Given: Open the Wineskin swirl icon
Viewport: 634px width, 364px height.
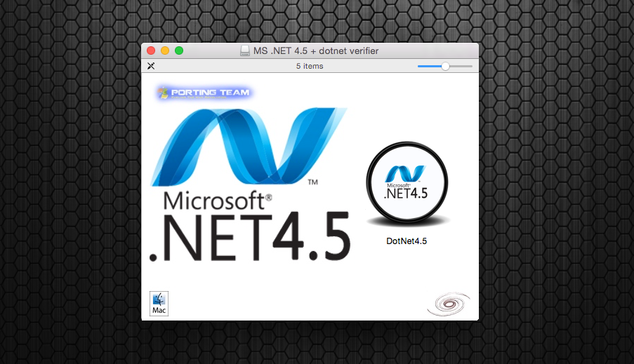Looking at the screenshot, I should pyautogui.click(x=449, y=304).
